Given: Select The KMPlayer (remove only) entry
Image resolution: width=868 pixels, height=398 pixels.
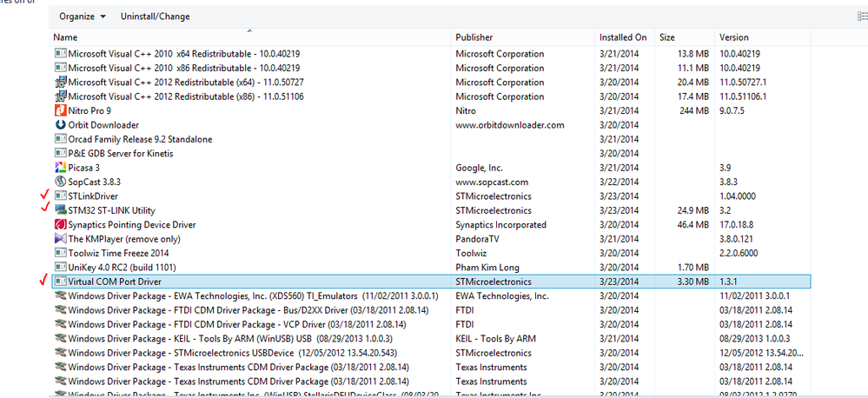Looking at the screenshot, I should [124, 239].
